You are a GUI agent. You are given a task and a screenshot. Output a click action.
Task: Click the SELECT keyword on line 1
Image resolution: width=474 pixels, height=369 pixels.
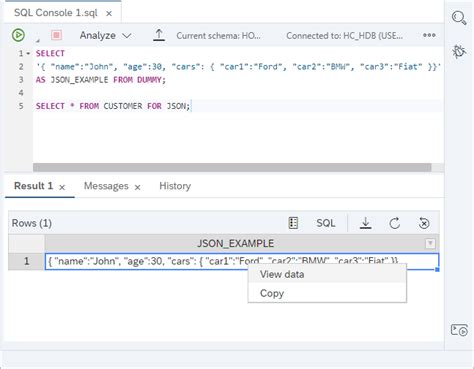click(x=50, y=53)
